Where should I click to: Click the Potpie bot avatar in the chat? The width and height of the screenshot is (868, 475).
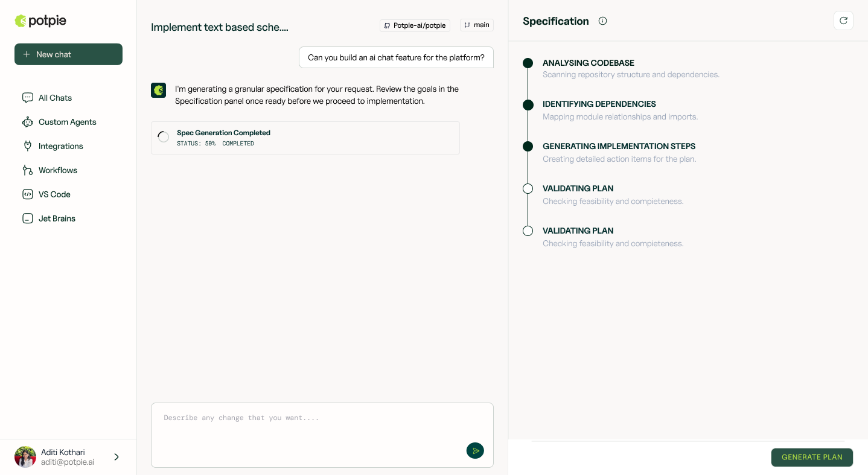[x=158, y=90]
